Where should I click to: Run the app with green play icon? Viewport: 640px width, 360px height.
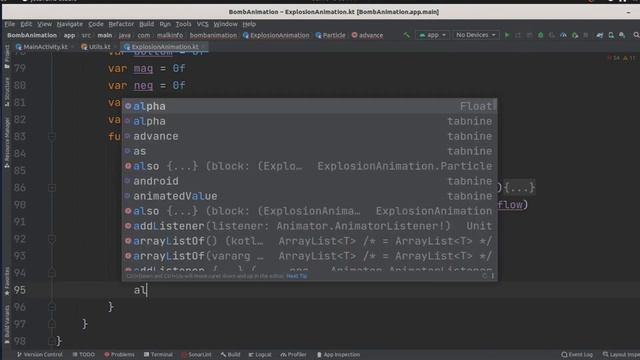(x=507, y=36)
